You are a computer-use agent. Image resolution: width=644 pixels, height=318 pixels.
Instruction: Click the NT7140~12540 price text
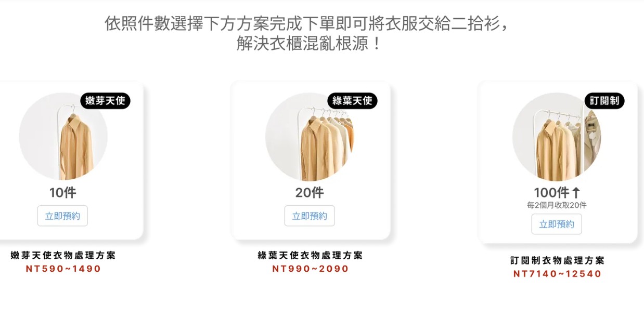tap(557, 274)
